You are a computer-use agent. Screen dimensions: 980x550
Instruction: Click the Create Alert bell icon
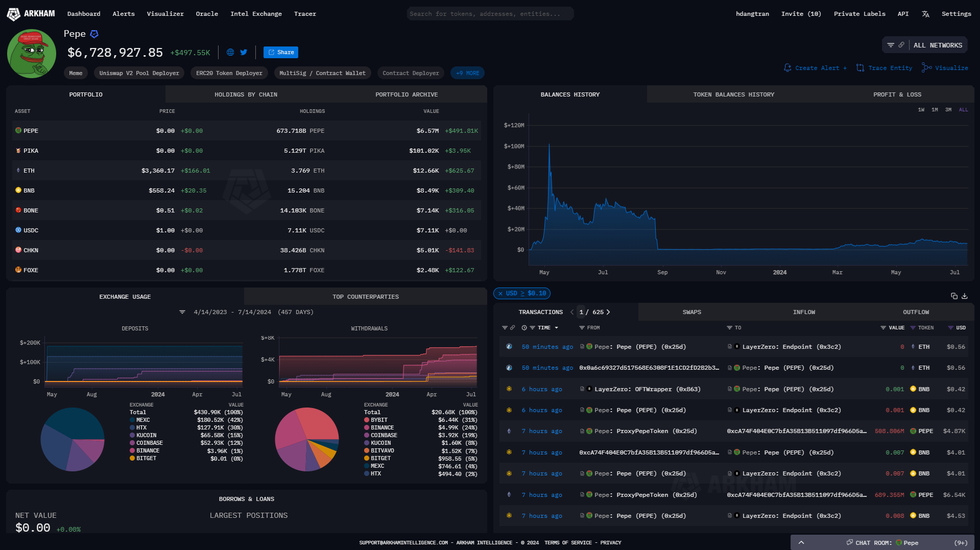tap(787, 68)
